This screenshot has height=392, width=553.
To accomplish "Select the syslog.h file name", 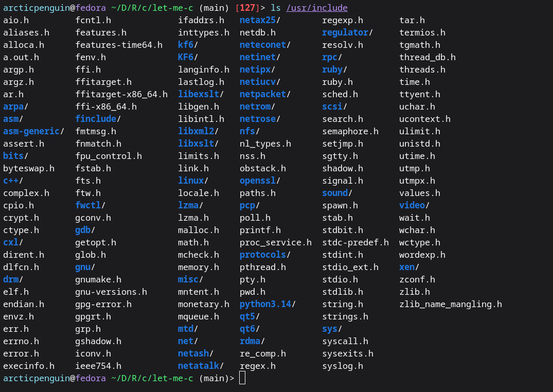I will tap(343, 366).
